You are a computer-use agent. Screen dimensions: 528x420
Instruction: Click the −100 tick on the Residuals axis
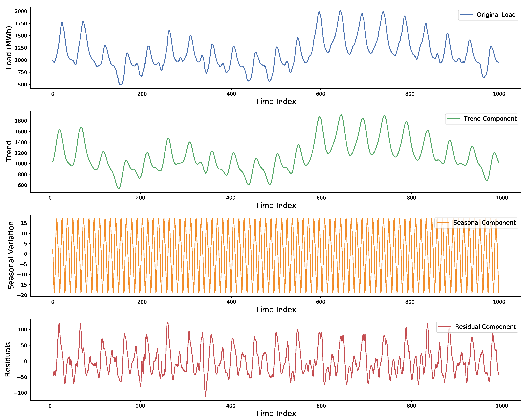click(x=20, y=393)
